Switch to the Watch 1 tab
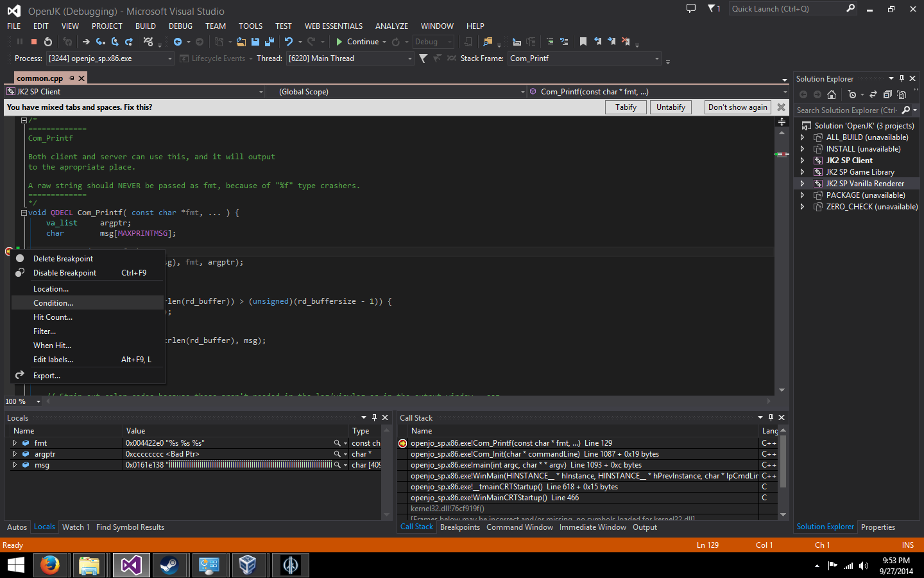The width and height of the screenshot is (924, 578). pos(76,527)
